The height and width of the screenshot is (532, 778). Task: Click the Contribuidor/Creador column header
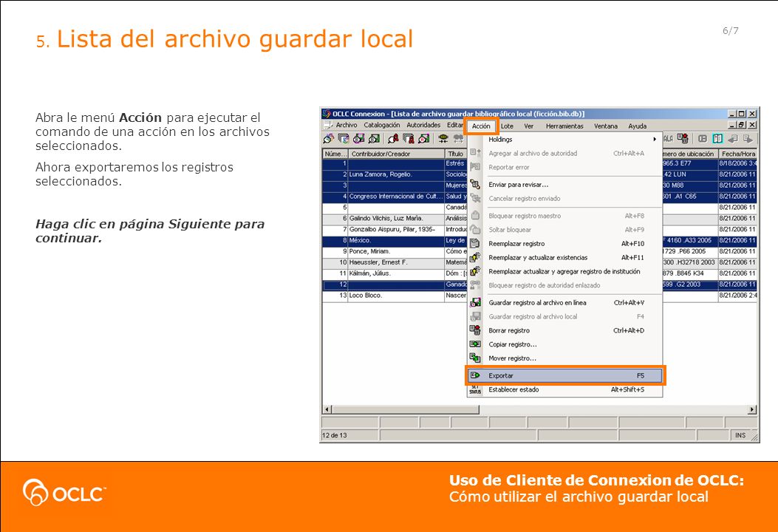(396, 154)
